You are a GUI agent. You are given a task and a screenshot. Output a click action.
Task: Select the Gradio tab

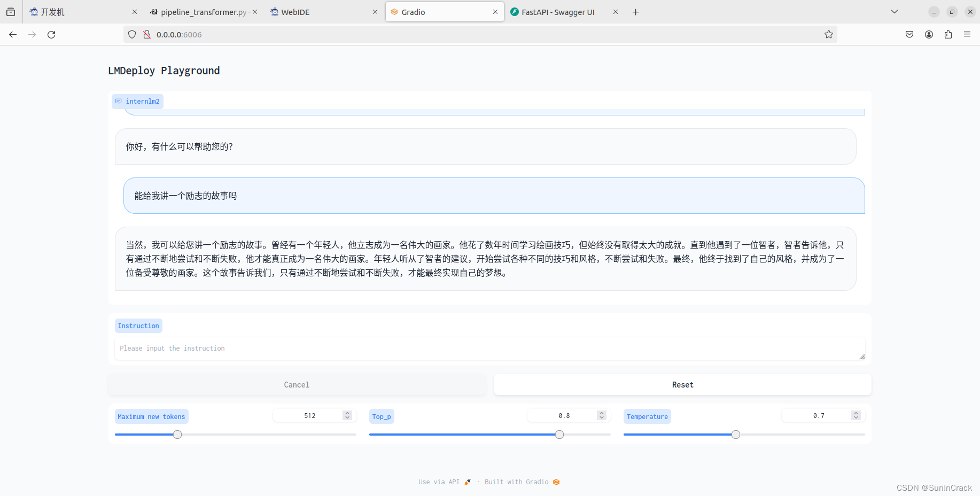[445, 12]
